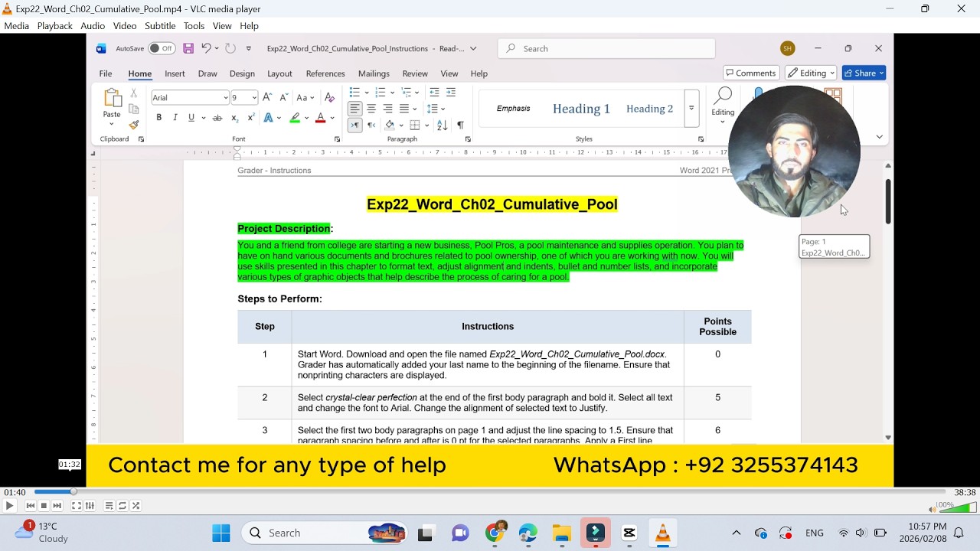This screenshot has height=551, width=980.
Task: Open VLC Subtitle menu
Action: pos(160,26)
